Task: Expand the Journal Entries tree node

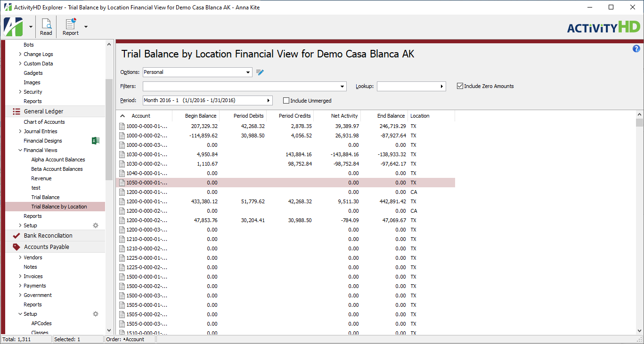Action: [20, 131]
